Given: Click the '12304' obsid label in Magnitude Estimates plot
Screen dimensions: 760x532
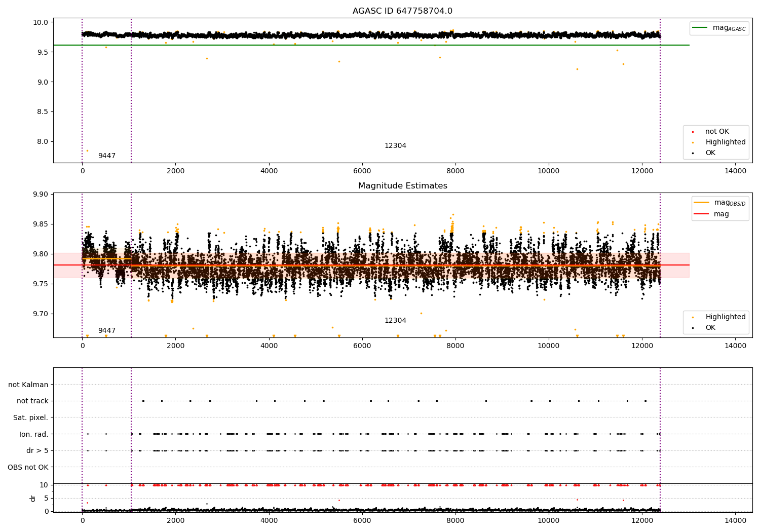Looking at the screenshot, I should (395, 321).
